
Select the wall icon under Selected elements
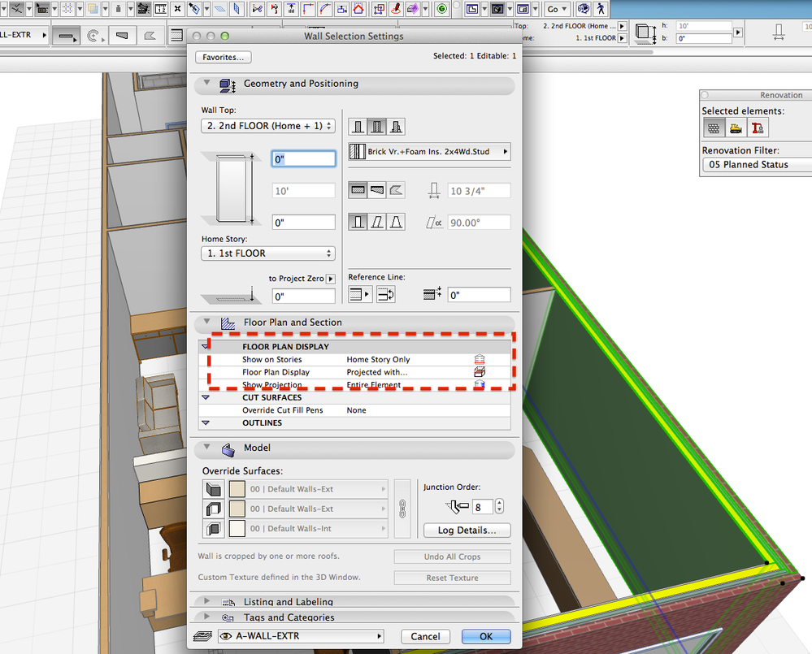(x=714, y=128)
